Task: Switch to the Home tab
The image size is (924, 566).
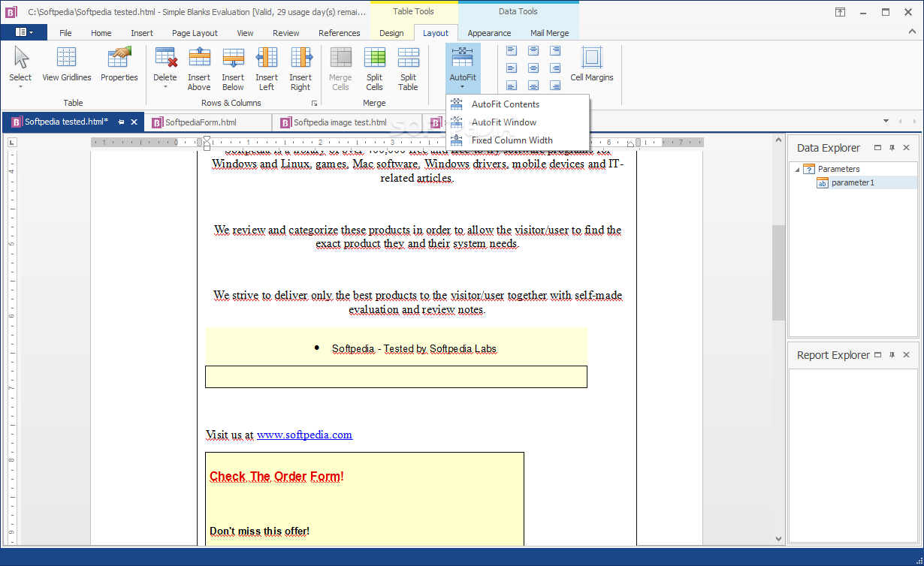Action: [x=101, y=33]
